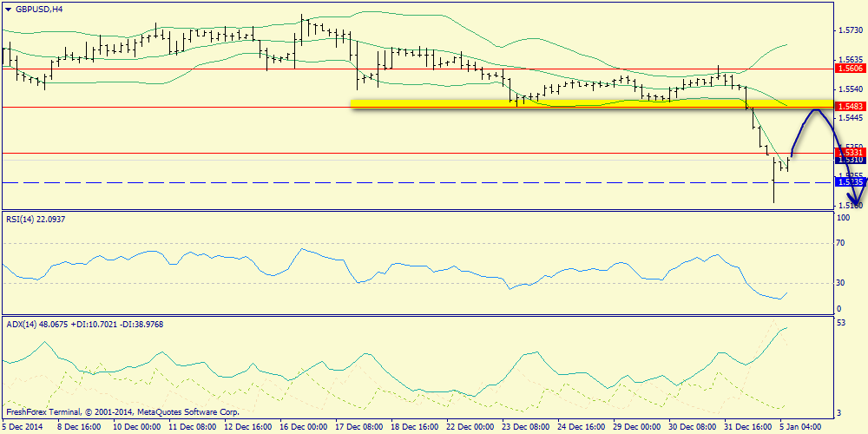Open the GBPUSD chart dropdown triangle

point(8,9)
